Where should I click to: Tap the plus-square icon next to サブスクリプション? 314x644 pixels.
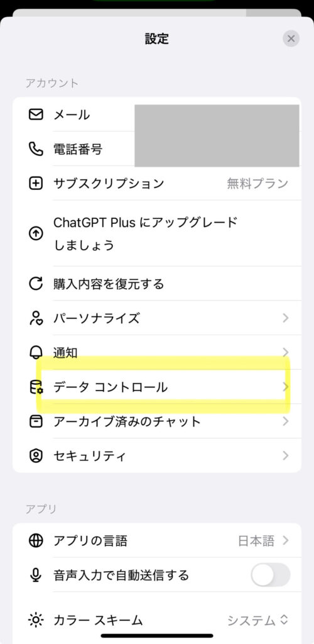coord(36,183)
